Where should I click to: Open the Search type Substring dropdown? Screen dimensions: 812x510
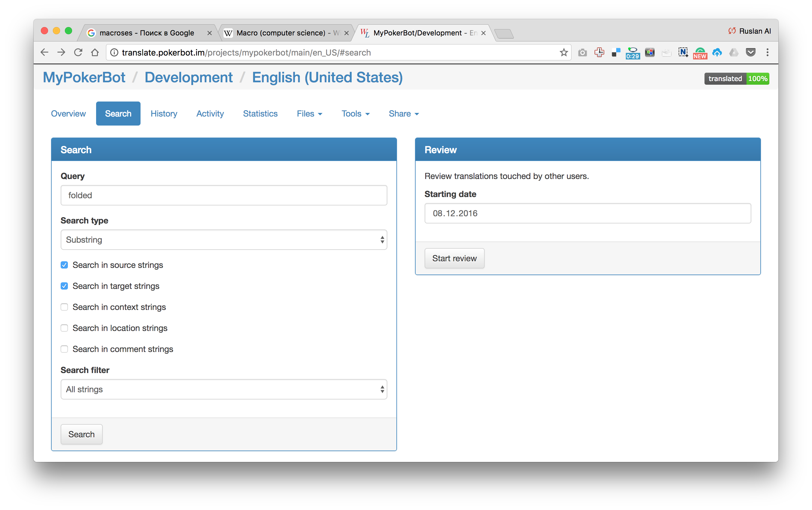coord(223,240)
